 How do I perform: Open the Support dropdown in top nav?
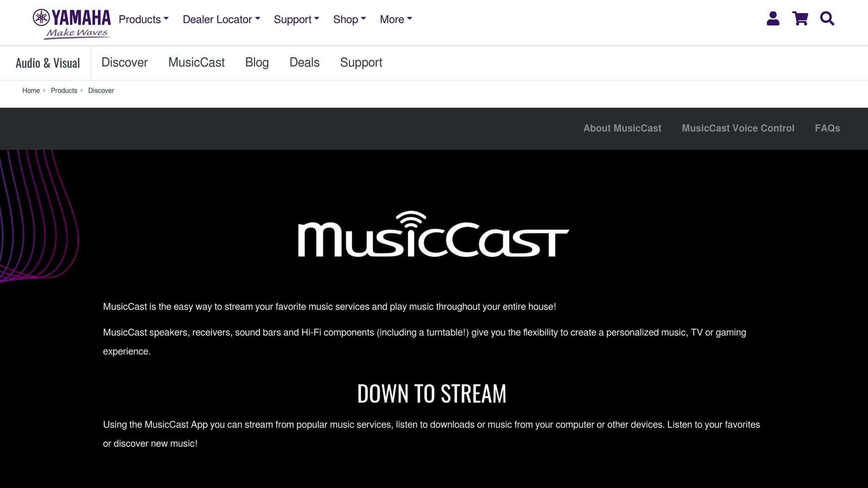coord(296,19)
